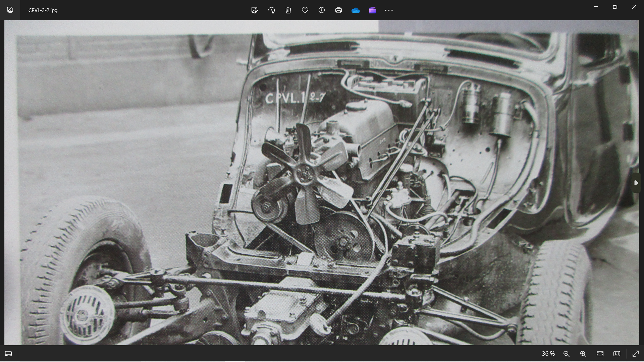Click the CPVL-3-2.jpg file title

tap(43, 10)
